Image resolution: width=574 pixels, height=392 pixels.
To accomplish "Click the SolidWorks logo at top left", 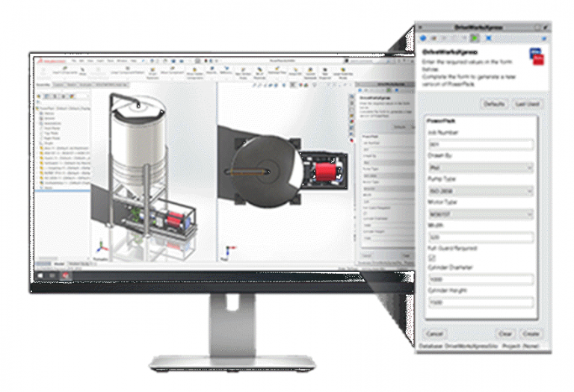I will (52, 61).
